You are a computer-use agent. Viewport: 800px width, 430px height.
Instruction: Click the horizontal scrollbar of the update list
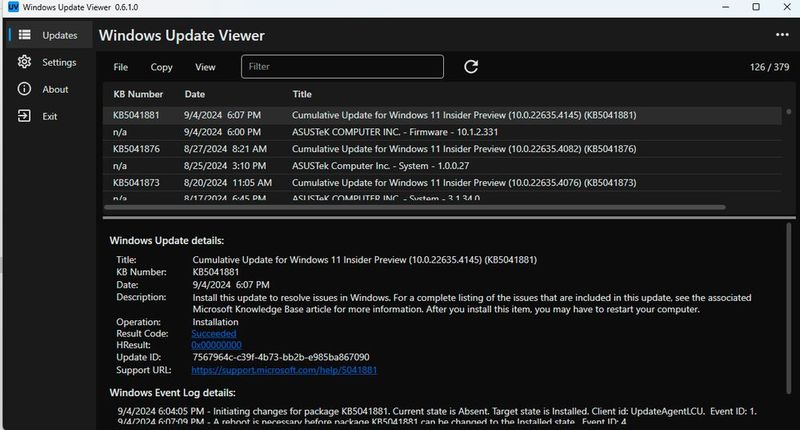tap(414, 207)
